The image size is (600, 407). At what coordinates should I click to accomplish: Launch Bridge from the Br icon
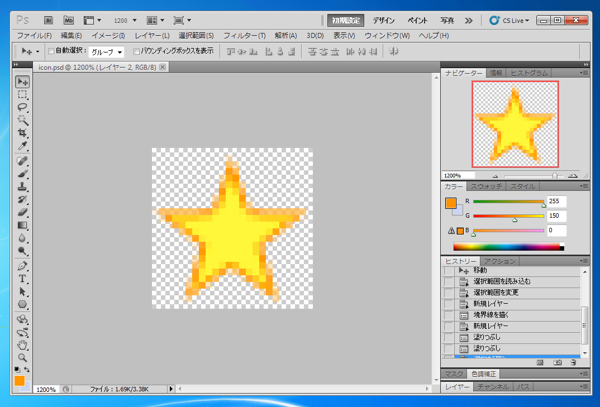click(48, 19)
